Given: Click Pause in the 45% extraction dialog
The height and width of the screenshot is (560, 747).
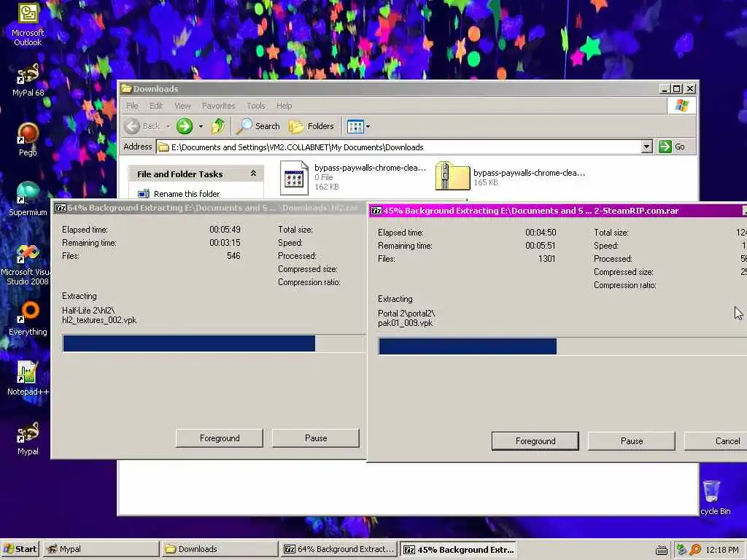Looking at the screenshot, I should click(631, 441).
